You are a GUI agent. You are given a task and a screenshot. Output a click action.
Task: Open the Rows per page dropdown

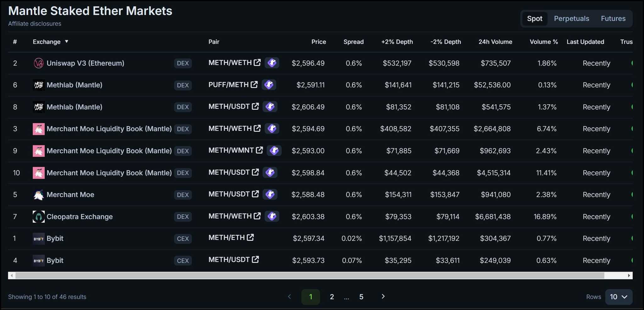(619, 297)
